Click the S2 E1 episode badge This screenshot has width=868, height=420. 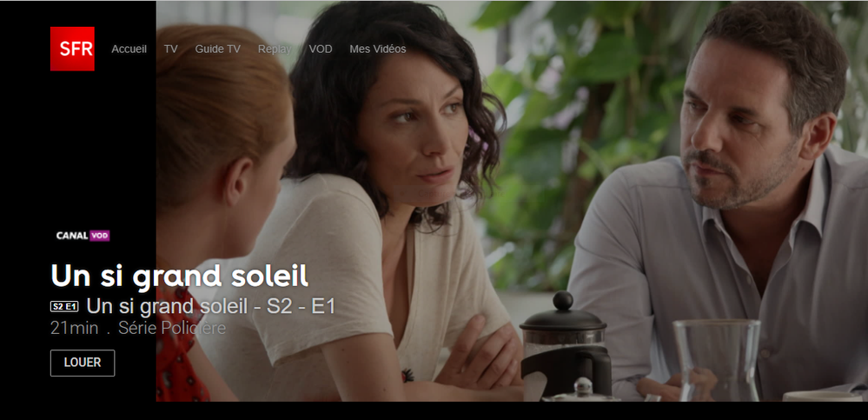tap(65, 306)
